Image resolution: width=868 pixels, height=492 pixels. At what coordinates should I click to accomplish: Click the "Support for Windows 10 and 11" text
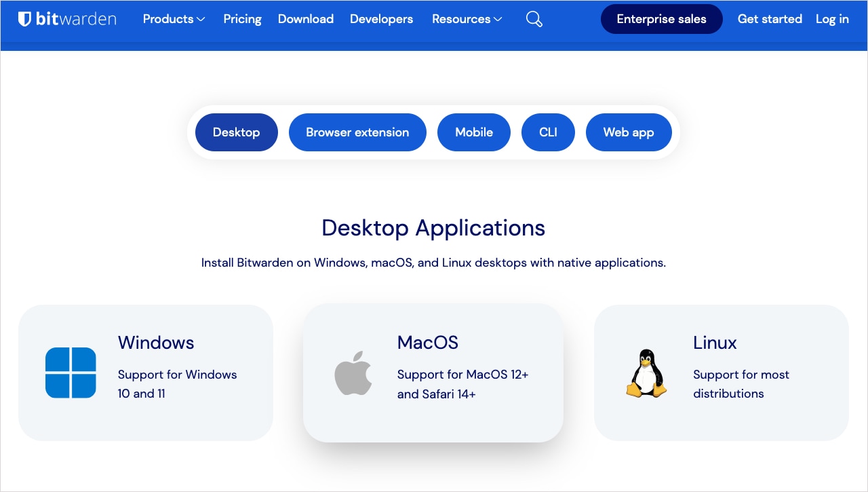tap(178, 384)
